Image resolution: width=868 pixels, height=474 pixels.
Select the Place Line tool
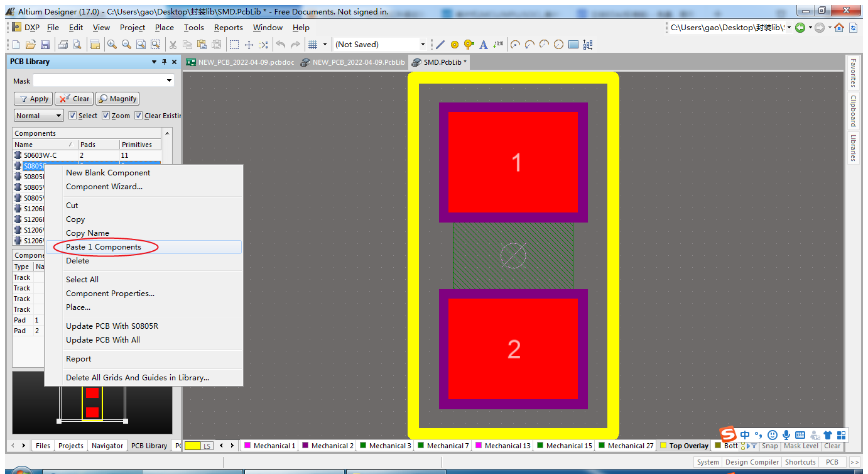(x=440, y=45)
